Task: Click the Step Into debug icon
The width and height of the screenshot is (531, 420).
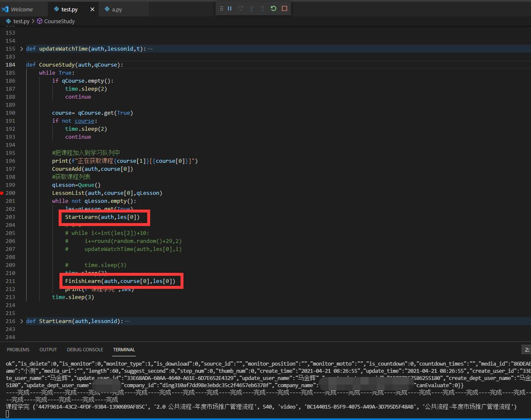Action: pos(252,8)
